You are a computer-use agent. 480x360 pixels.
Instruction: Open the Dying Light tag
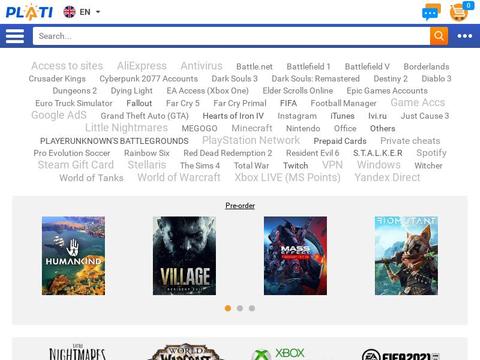[x=132, y=91]
